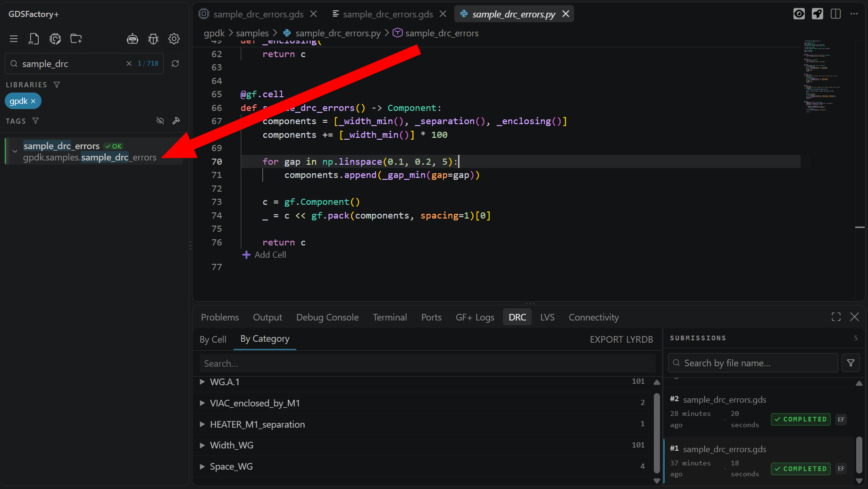Focus the DRC Search field

[427, 363]
